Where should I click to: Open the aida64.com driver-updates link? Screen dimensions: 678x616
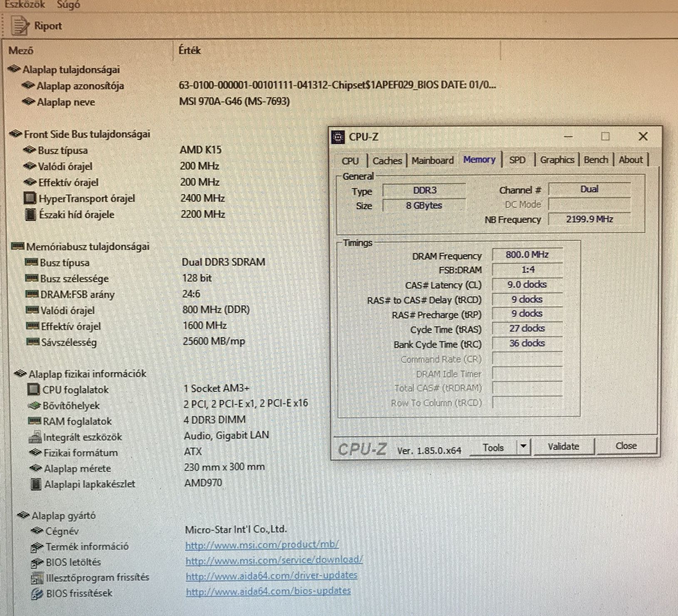coord(271,575)
